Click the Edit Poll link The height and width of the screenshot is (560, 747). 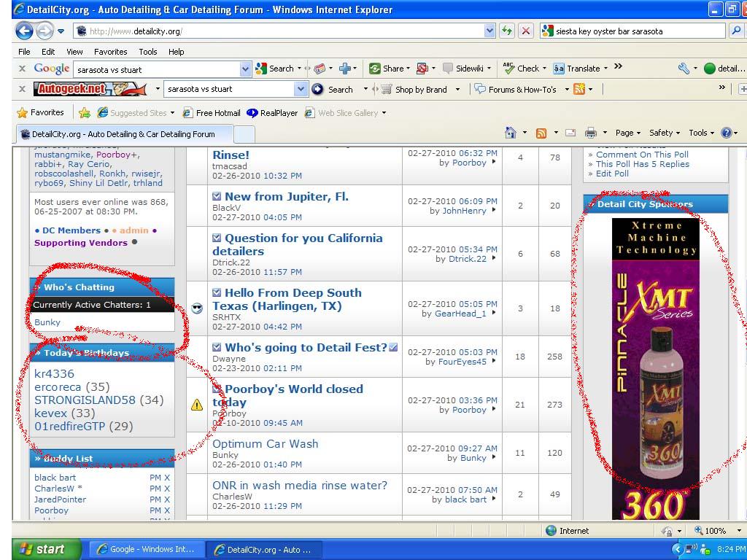(x=612, y=174)
